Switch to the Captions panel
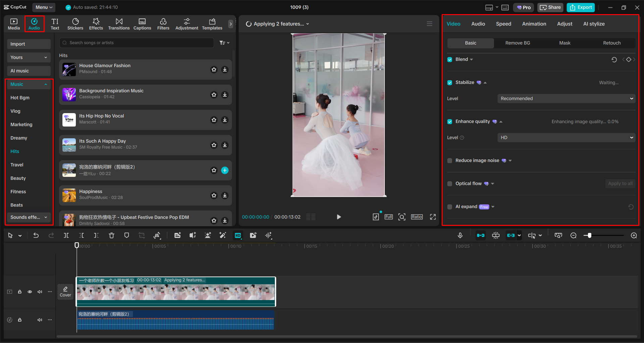644x343 pixels. (142, 24)
